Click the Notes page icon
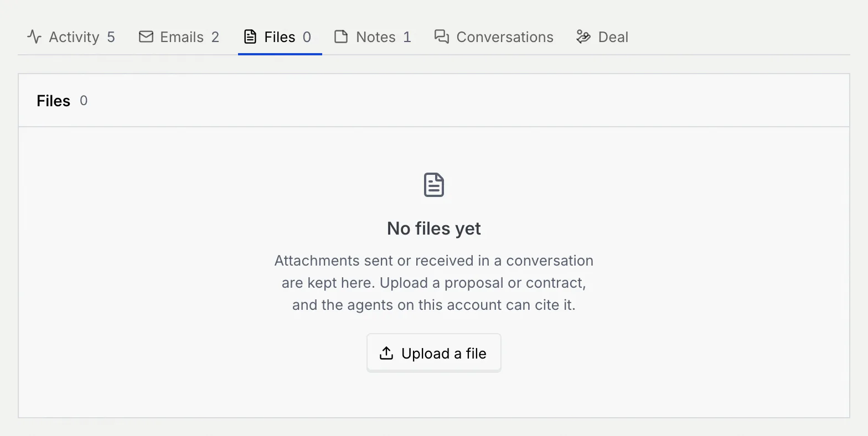868x436 pixels. 341,37
